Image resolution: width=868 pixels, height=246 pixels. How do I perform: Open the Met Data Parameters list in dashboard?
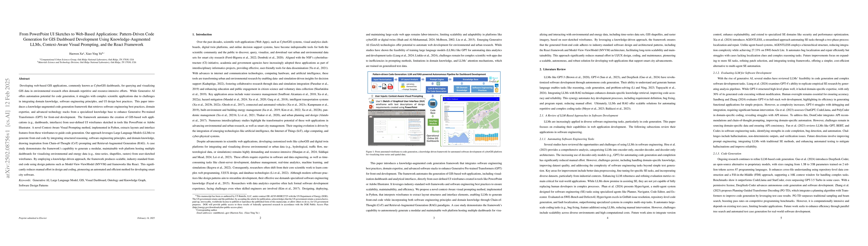pyautogui.click(x=454, y=113)
